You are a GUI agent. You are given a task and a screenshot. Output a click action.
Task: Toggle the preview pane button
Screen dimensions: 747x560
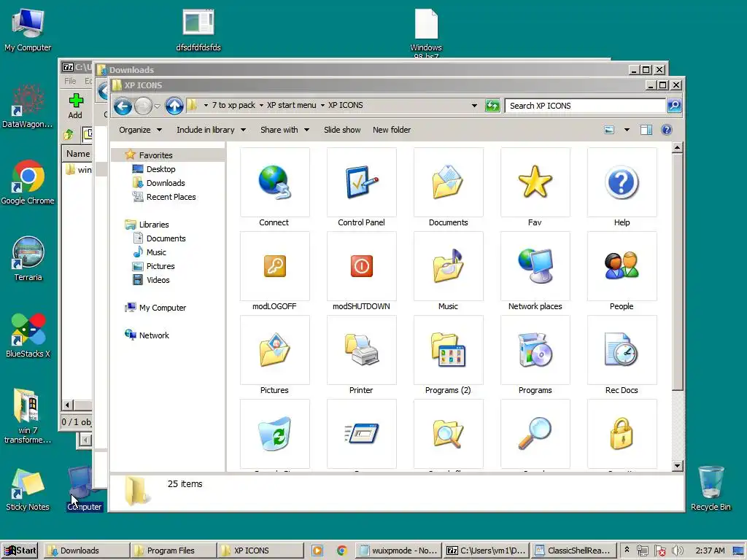646,130
